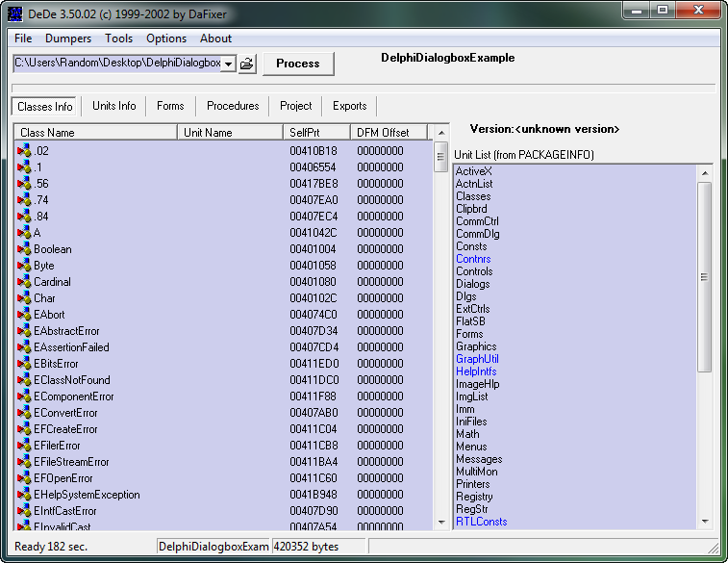The width and height of the screenshot is (728, 563).
Task: Select the Classes Info tab
Action: click(45, 107)
